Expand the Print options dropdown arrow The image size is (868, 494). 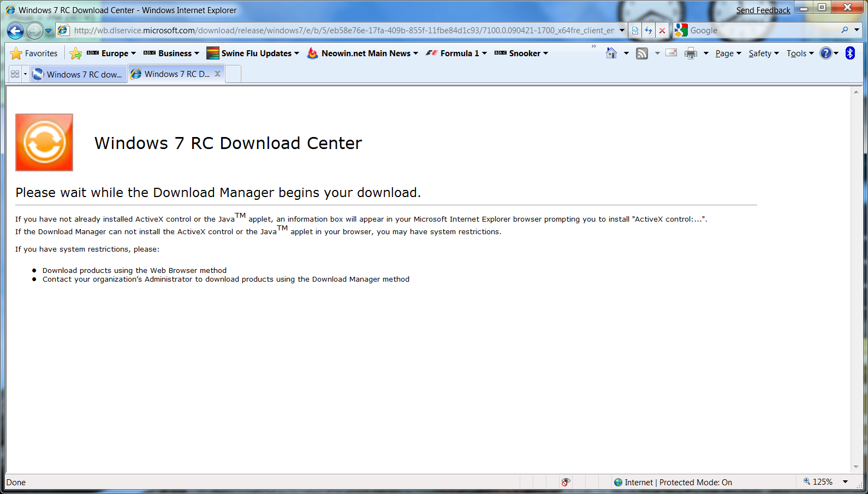[706, 53]
